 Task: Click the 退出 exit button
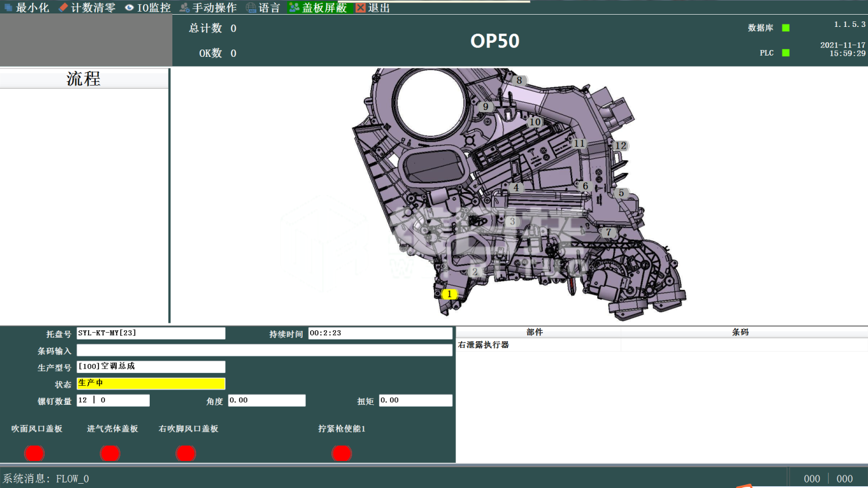coord(372,8)
